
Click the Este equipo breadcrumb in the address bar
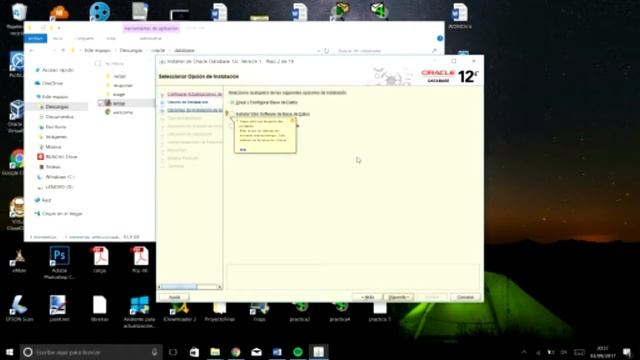(x=97, y=51)
